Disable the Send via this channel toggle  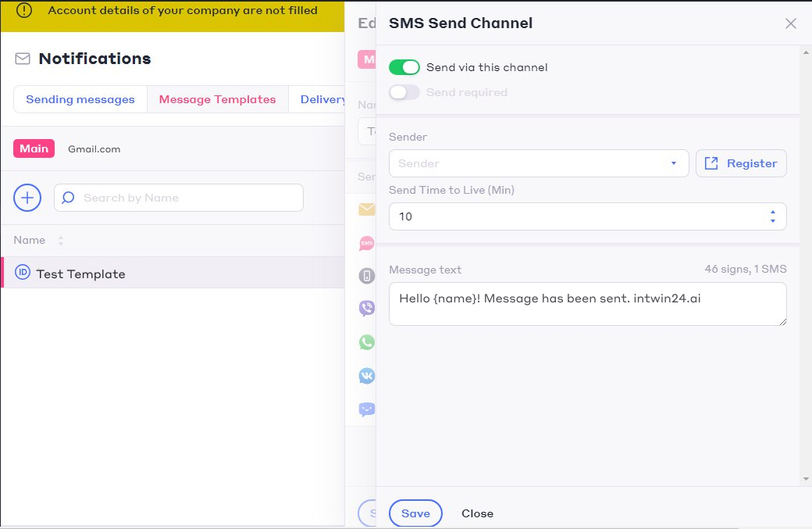click(x=404, y=67)
